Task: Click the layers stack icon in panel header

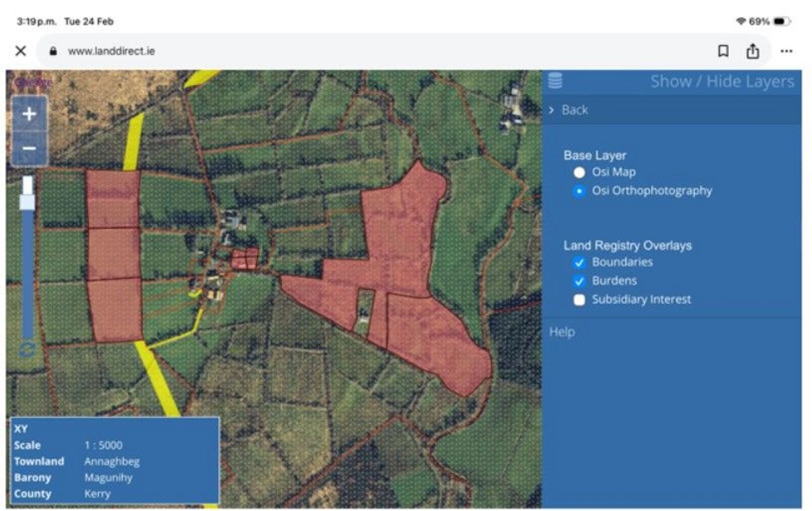Action: click(x=555, y=81)
